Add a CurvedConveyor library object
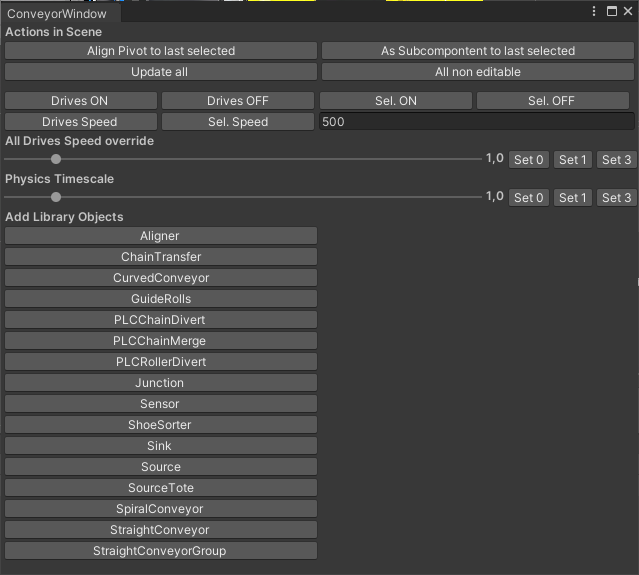Image resolution: width=639 pixels, height=575 pixels. coord(161,278)
